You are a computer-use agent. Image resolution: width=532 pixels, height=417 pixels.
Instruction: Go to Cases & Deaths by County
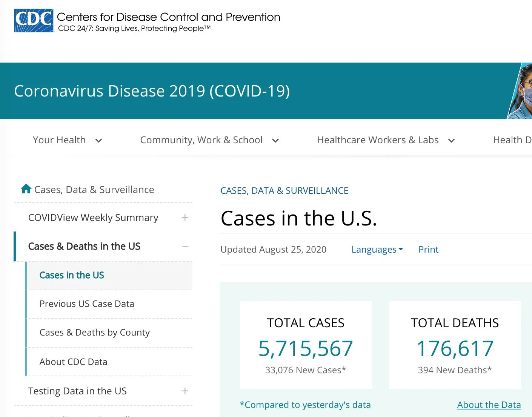click(x=94, y=333)
